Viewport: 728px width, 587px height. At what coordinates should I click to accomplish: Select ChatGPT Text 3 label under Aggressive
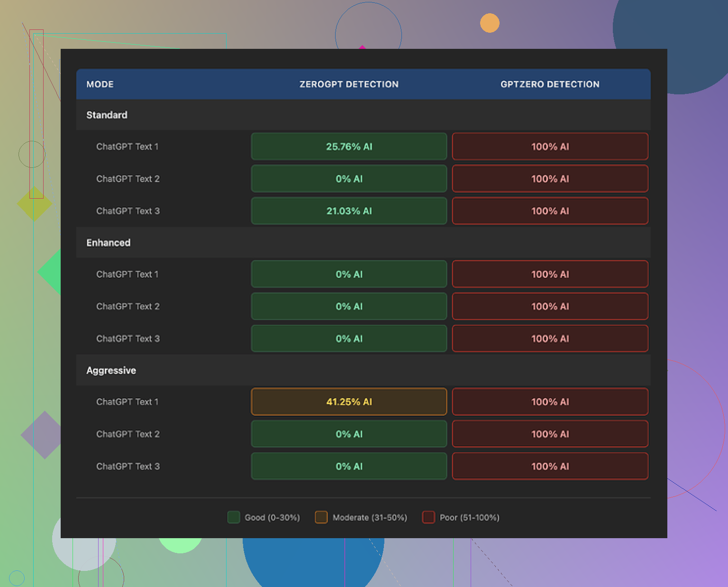(128, 466)
